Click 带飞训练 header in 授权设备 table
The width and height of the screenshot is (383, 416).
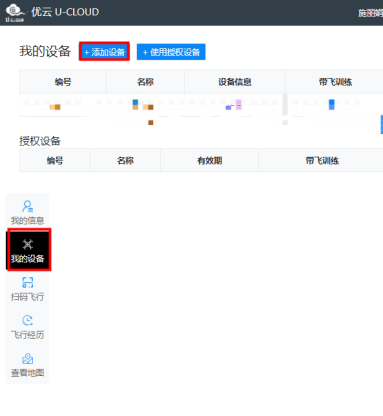pyautogui.click(x=322, y=161)
